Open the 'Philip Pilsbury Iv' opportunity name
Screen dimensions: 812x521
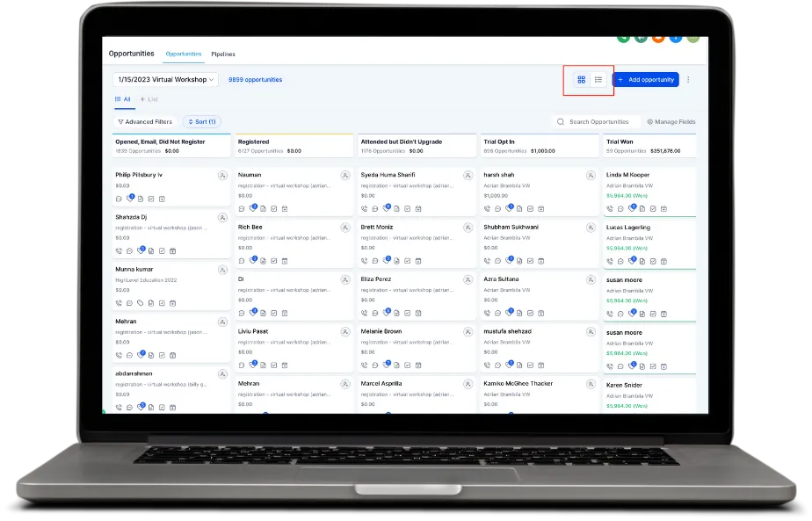[139, 175]
